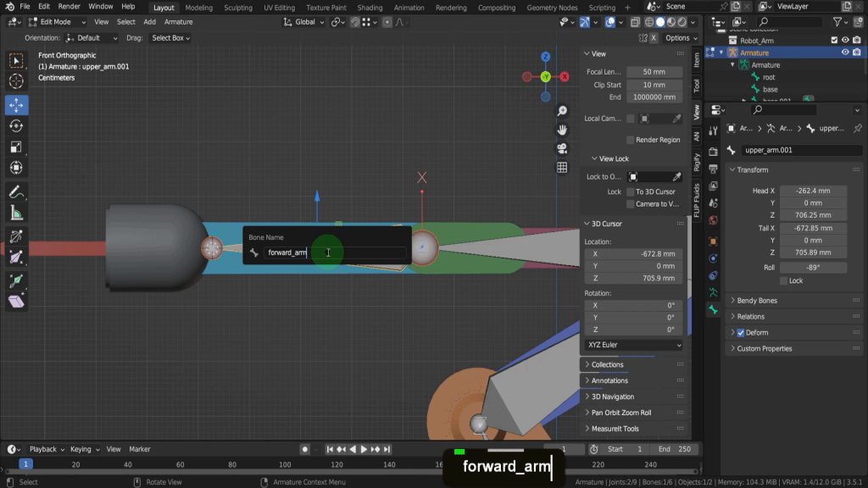Select the Rotate tool
This screenshot has width=868, height=488.
17,126
